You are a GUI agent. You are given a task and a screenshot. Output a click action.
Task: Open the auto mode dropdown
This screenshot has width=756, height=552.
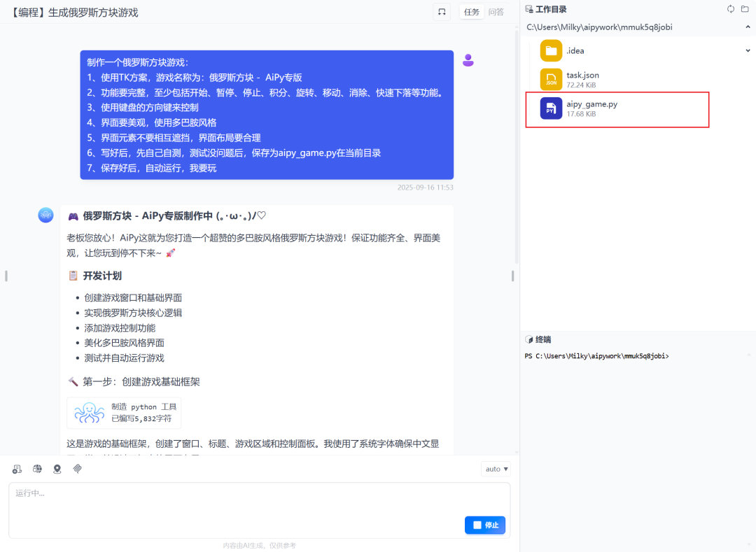(495, 469)
